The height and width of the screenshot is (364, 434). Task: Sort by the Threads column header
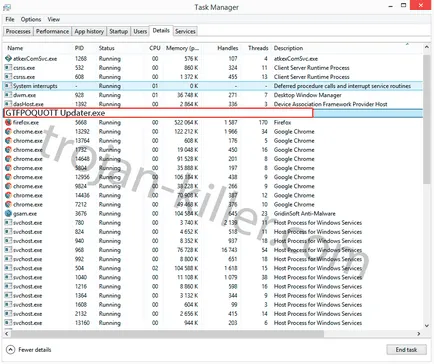point(258,48)
